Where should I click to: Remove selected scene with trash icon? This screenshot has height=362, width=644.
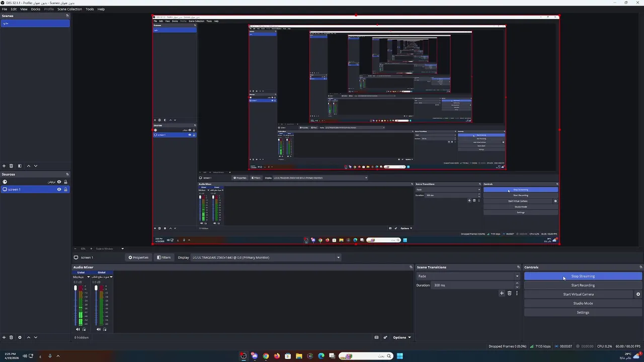point(11,166)
